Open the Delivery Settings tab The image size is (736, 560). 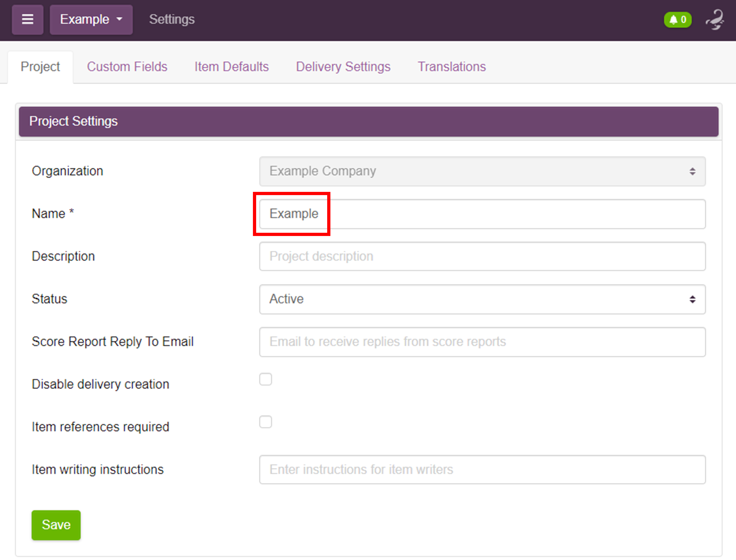(x=343, y=67)
